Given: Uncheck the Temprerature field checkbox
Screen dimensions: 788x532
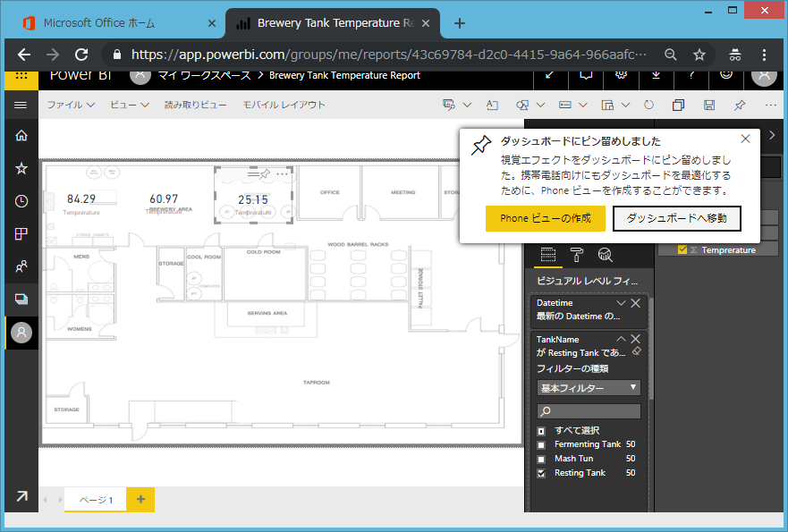Looking at the screenshot, I should click(682, 249).
